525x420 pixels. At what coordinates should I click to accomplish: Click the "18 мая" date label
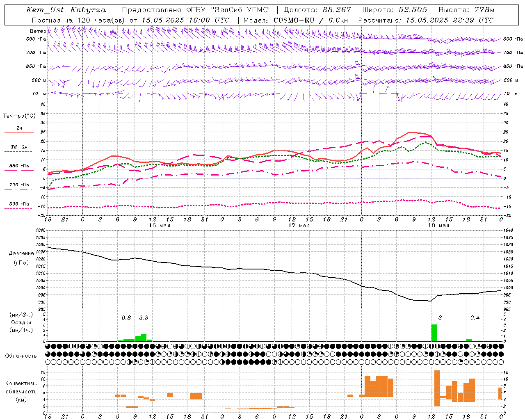tap(438, 226)
